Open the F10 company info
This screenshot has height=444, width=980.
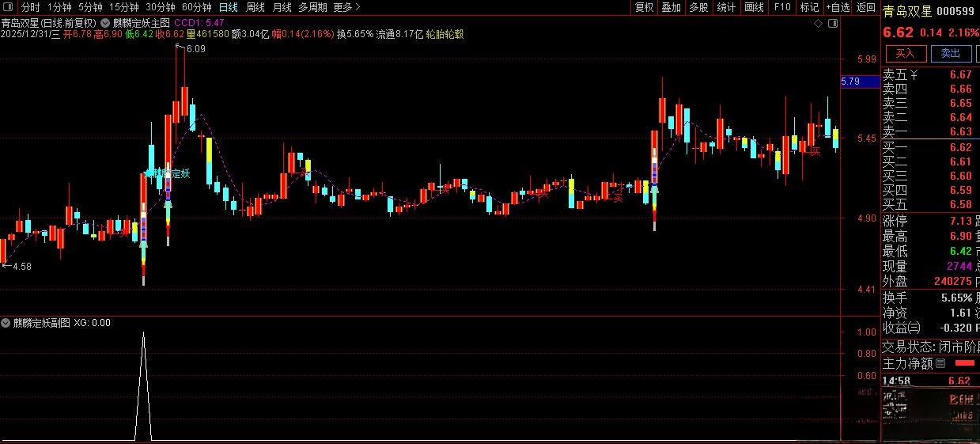tap(782, 7)
